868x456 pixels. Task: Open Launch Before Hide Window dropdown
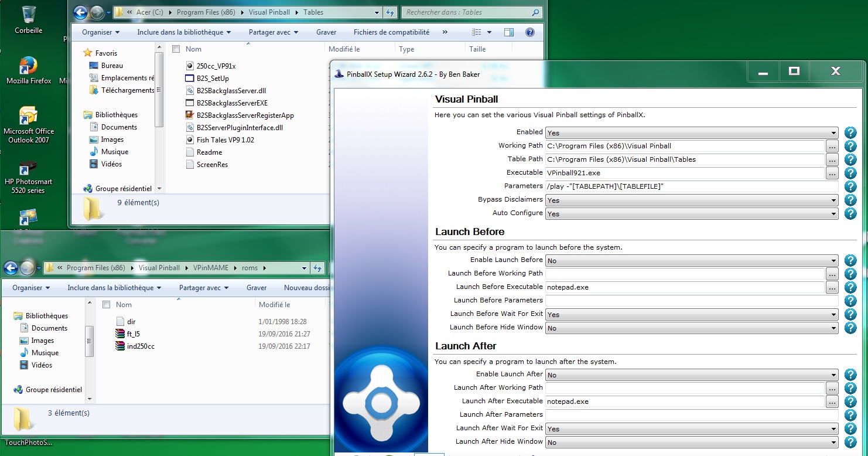(x=692, y=328)
